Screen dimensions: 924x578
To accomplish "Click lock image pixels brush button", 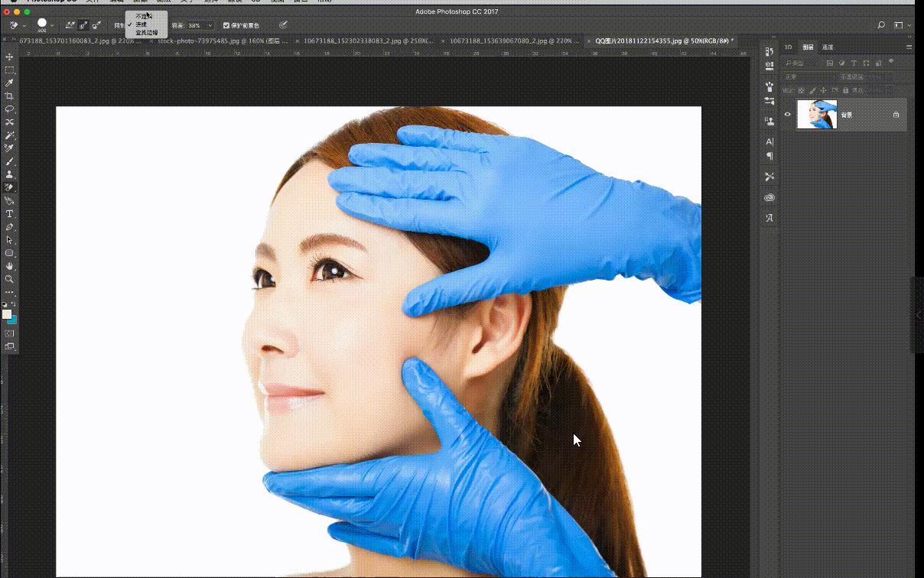I will tap(812, 90).
